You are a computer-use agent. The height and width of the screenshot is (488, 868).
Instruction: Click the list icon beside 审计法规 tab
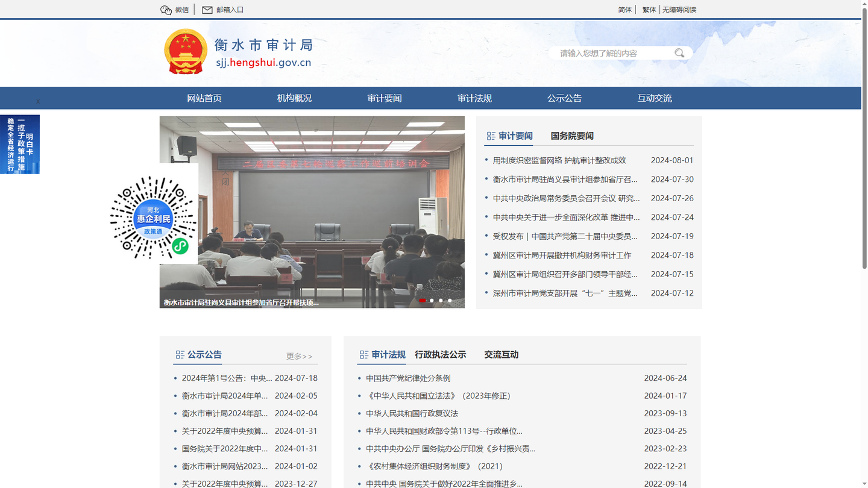pyautogui.click(x=363, y=355)
